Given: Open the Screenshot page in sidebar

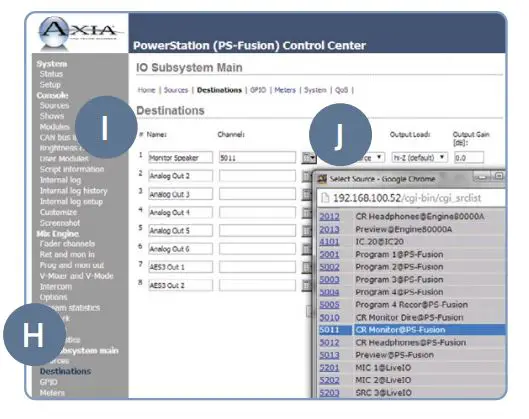Looking at the screenshot, I should (x=60, y=223).
